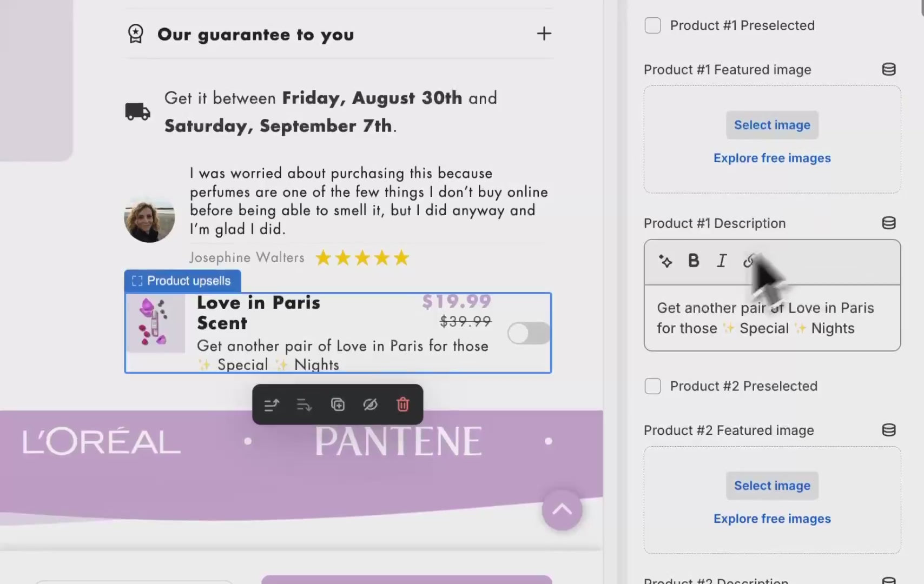Hide the Product upsells block
Image resolution: width=924 pixels, height=584 pixels.
point(370,405)
